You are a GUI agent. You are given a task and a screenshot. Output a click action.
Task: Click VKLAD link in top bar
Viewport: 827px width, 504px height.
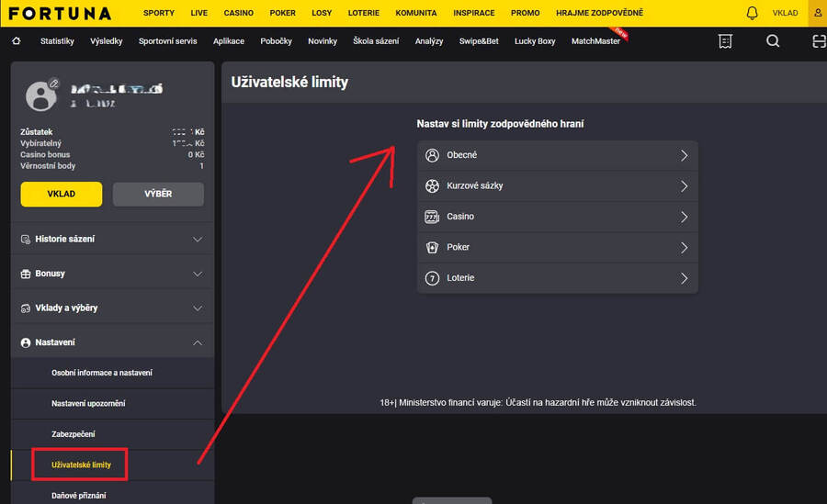pyautogui.click(x=785, y=13)
